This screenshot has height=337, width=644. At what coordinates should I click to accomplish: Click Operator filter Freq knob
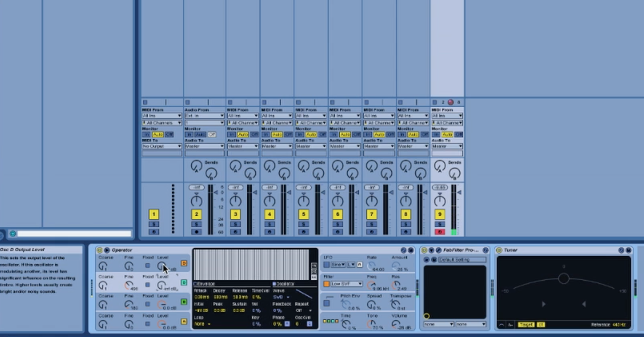(371, 285)
